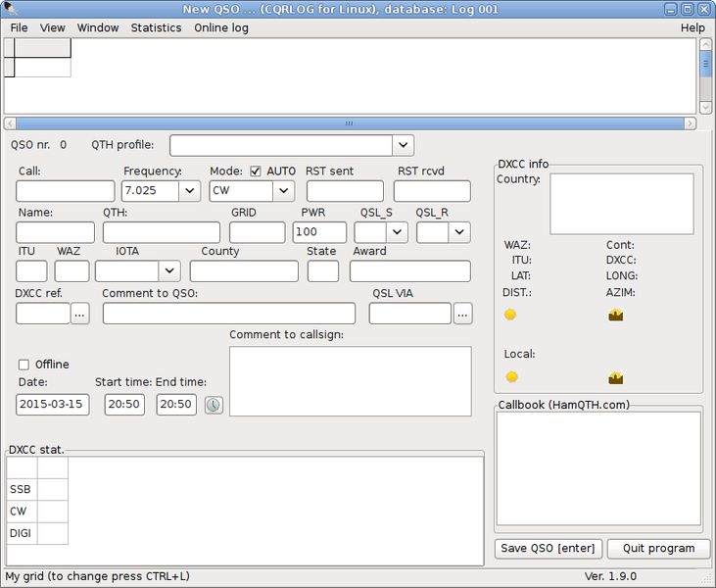Expand the QTH profile dropdown

[x=403, y=145]
